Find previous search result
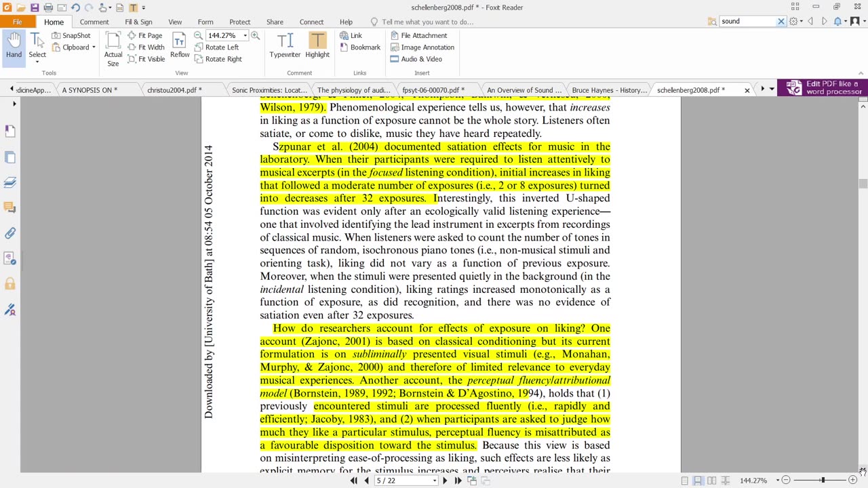This screenshot has width=868, height=488. coord(810,22)
